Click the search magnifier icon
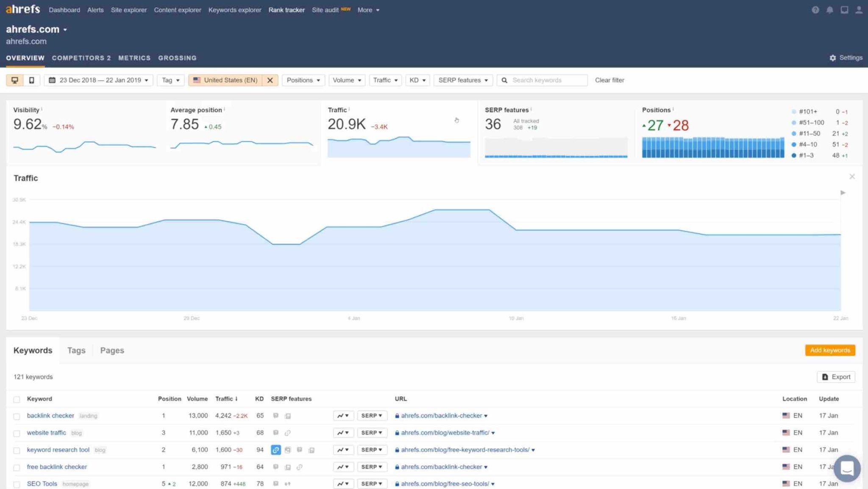The height and width of the screenshot is (489, 868). click(504, 80)
